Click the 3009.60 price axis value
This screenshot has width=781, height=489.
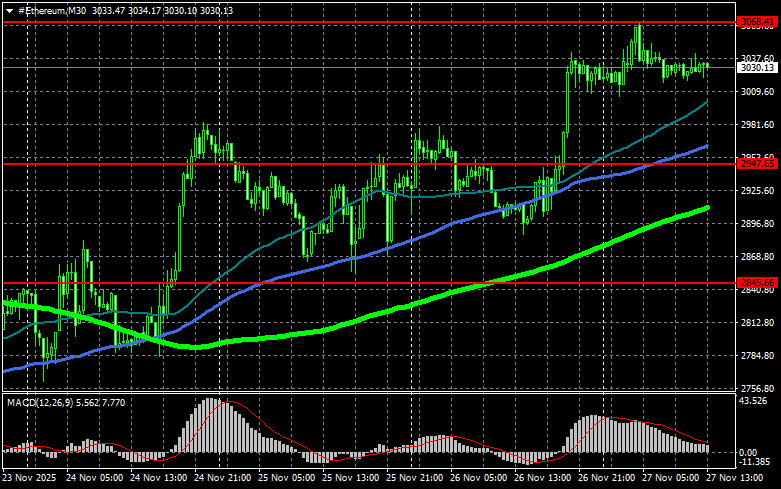tap(758, 92)
